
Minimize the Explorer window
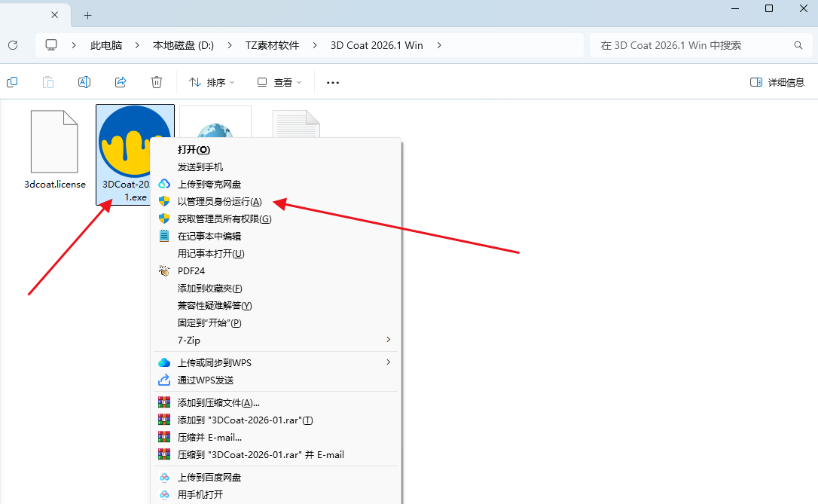pyautogui.click(x=735, y=8)
